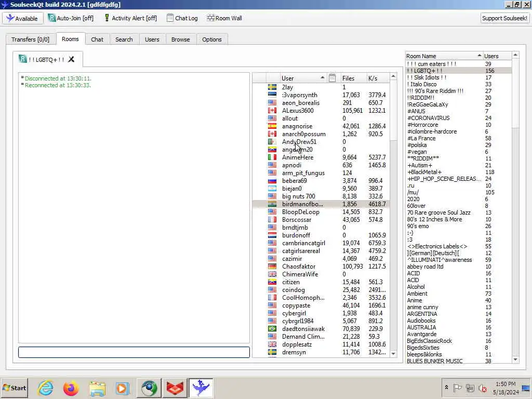
Task: Click room list scroll-up arrow
Action: tap(515, 55)
